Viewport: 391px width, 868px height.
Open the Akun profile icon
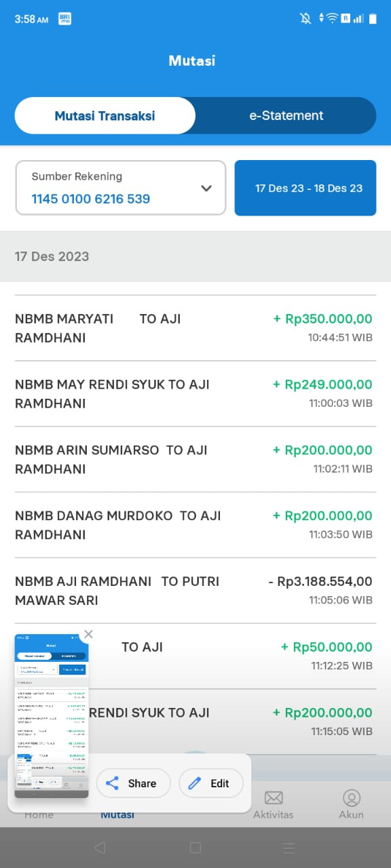352,797
